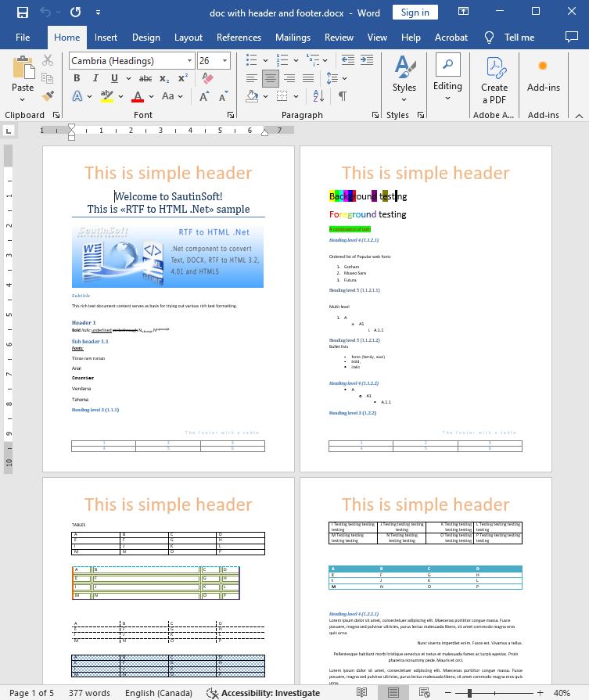
Task: Open the Layout tab
Action: pyautogui.click(x=188, y=38)
